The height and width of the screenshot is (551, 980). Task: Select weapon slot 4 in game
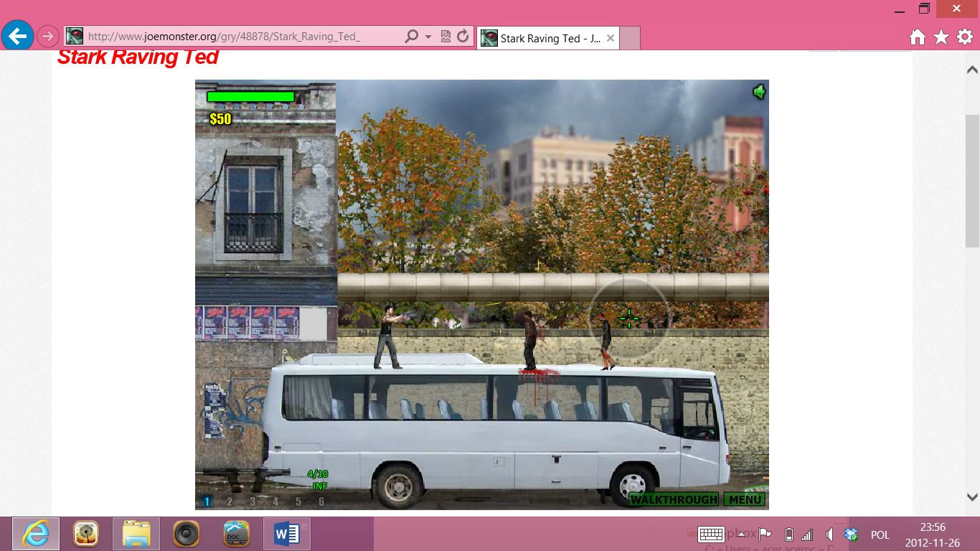[275, 501]
